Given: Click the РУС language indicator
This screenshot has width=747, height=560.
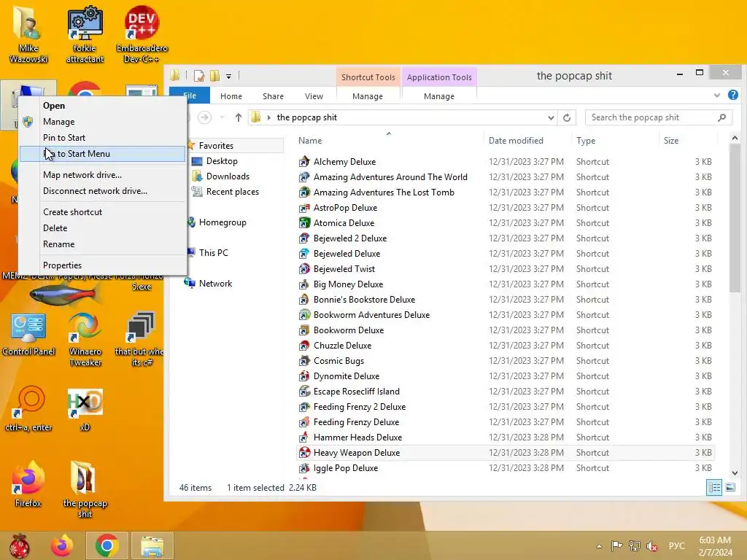Looking at the screenshot, I should coord(676,546).
